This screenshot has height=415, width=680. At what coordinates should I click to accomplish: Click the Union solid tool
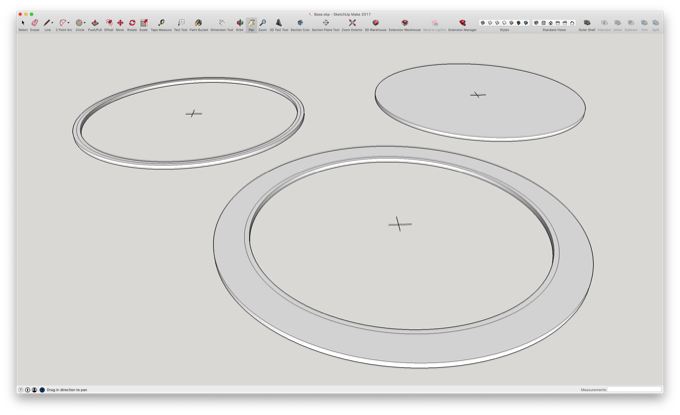pyautogui.click(x=618, y=23)
